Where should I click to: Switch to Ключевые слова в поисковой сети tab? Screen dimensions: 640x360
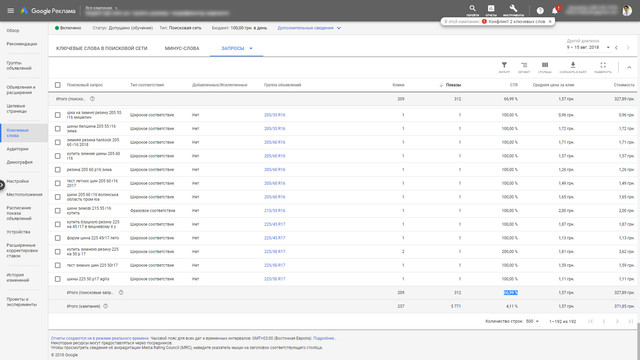[x=102, y=48]
